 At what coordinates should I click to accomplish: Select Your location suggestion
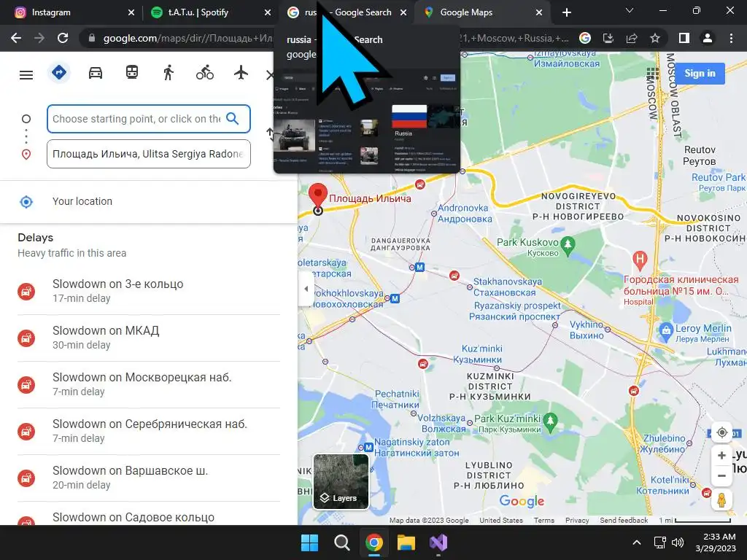(x=149, y=201)
